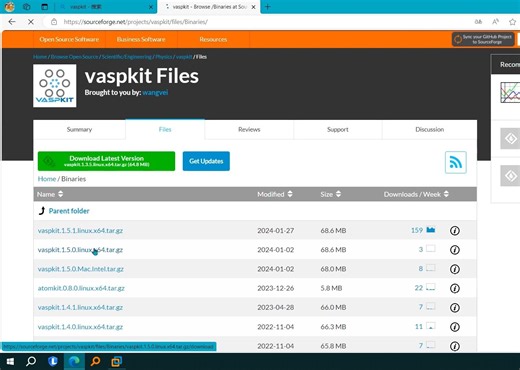The width and height of the screenshot is (520, 370).
Task: Click the Get Updates button
Action: tap(206, 161)
